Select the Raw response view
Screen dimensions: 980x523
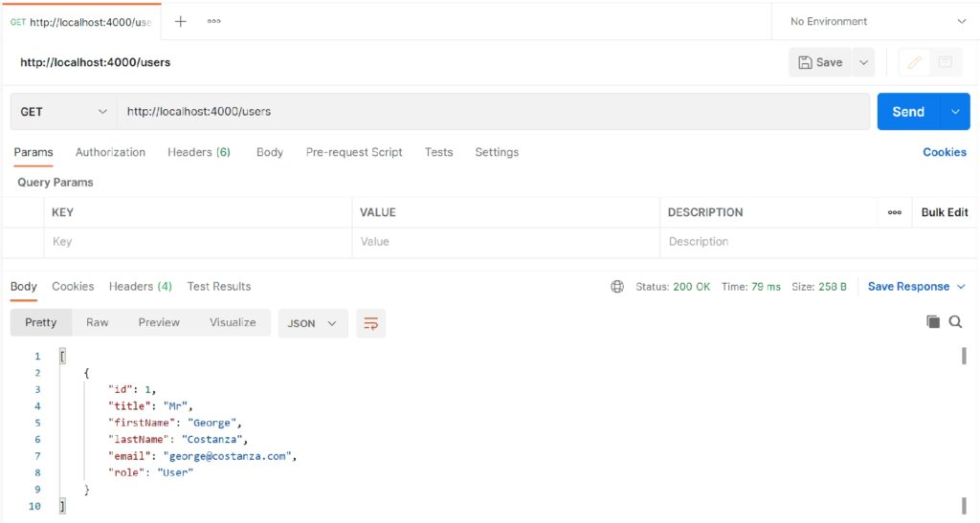[x=97, y=323]
